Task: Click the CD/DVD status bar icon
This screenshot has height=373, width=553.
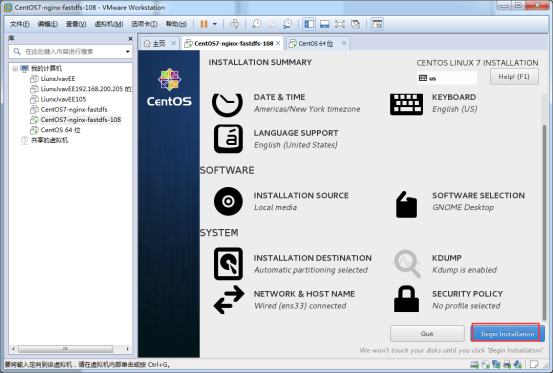Action: pyautogui.click(x=486, y=364)
